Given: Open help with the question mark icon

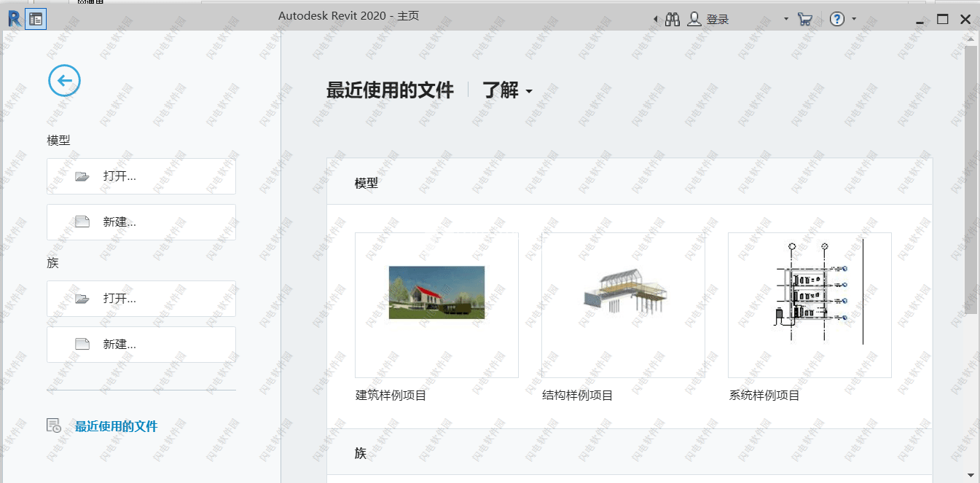Looking at the screenshot, I should pyautogui.click(x=837, y=20).
